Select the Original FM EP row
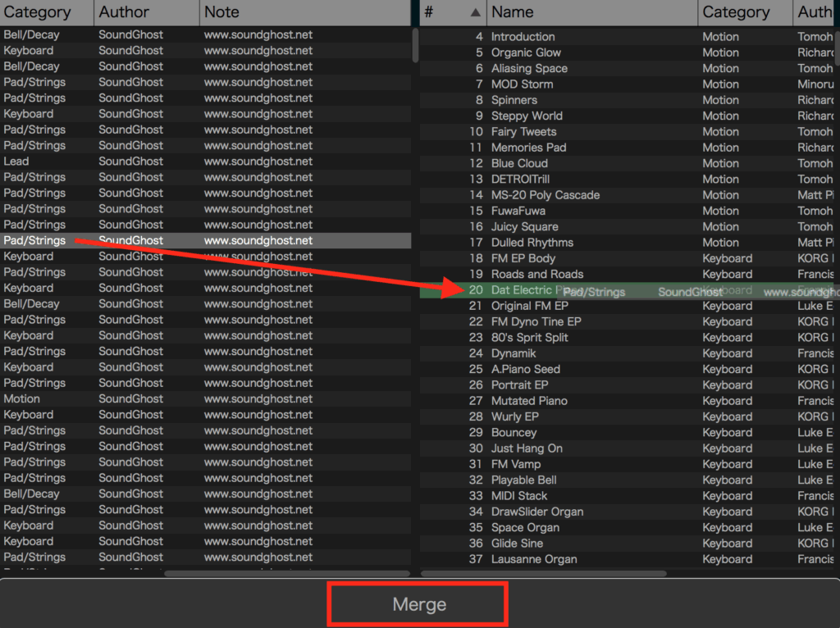 click(x=529, y=306)
